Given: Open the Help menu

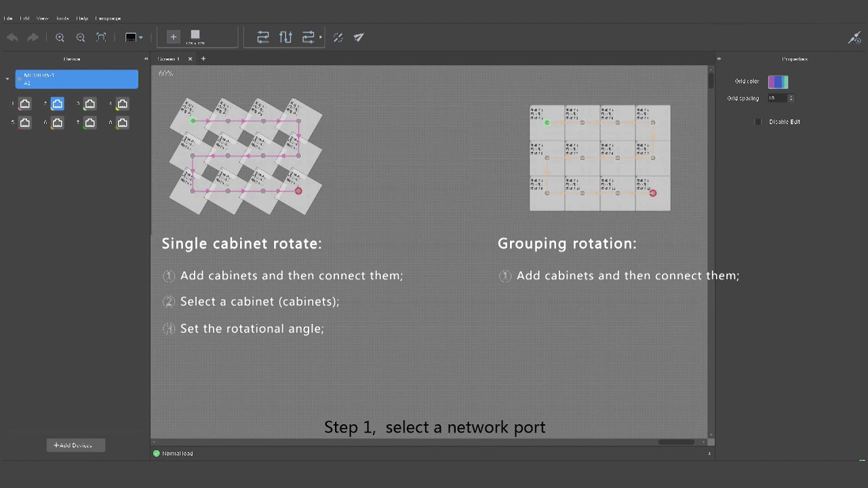Looking at the screenshot, I should click(82, 18).
